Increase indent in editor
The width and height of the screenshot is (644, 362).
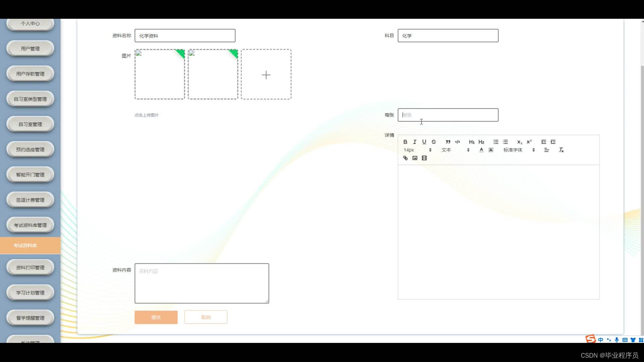(x=553, y=142)
